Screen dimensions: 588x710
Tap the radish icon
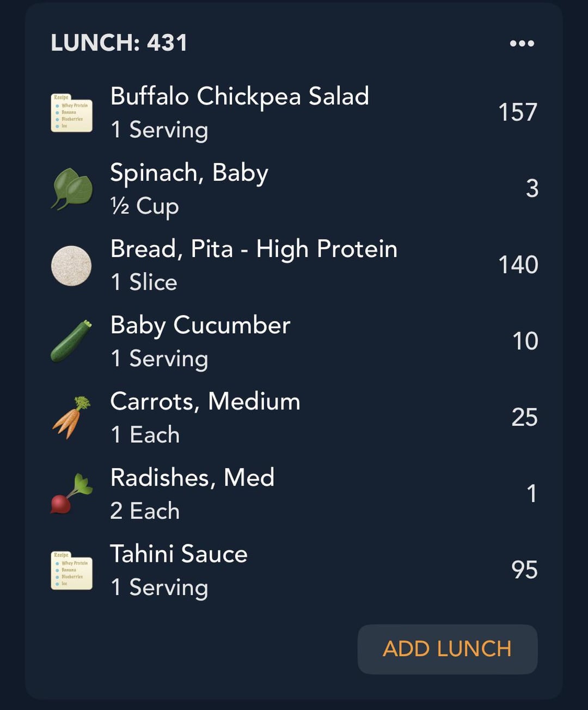pyautogui.click(x=71, y=494)
